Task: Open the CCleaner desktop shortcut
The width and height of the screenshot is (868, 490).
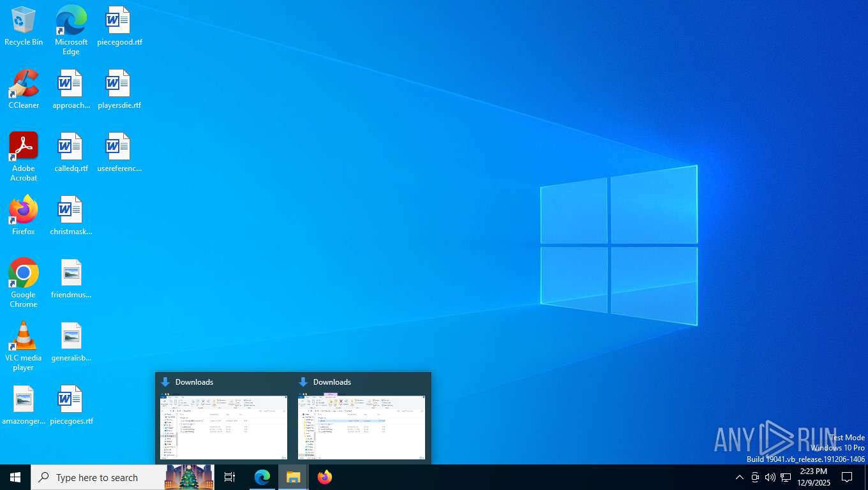Action: [24, 90]
